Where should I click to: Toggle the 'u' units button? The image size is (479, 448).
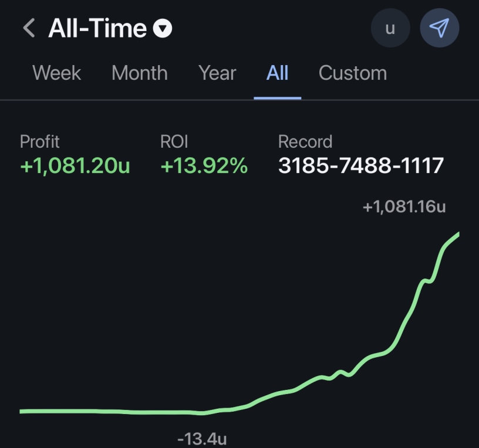[390, 28]
